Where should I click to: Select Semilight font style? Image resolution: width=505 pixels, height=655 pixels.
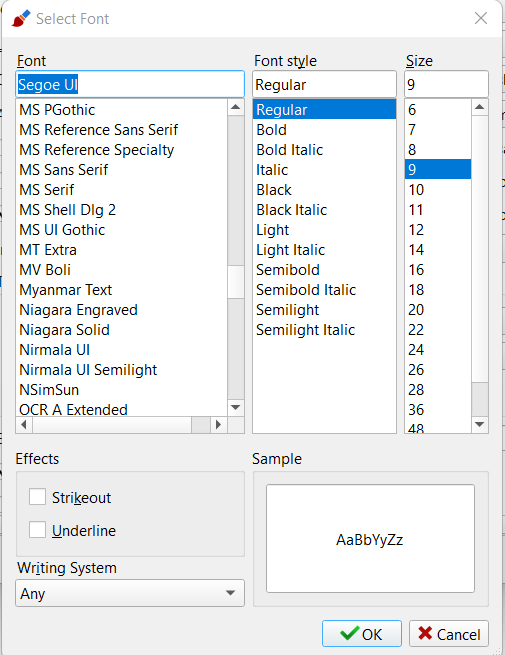(325, 310)
